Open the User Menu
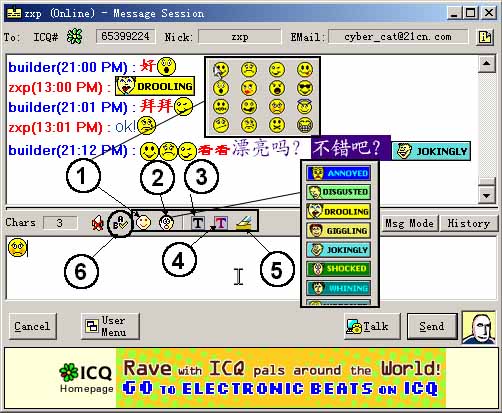Viewport: 502px width, 413px height. tap(110, 326)
